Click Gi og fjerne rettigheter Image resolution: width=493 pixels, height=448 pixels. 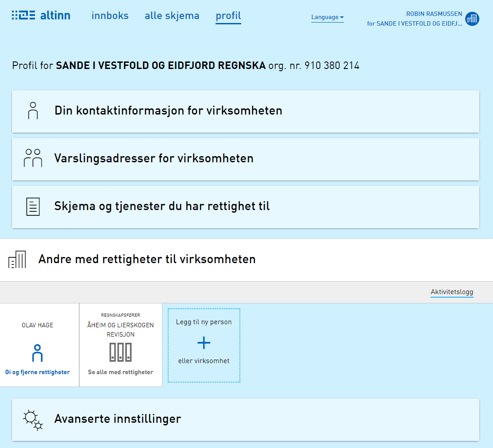38,372
